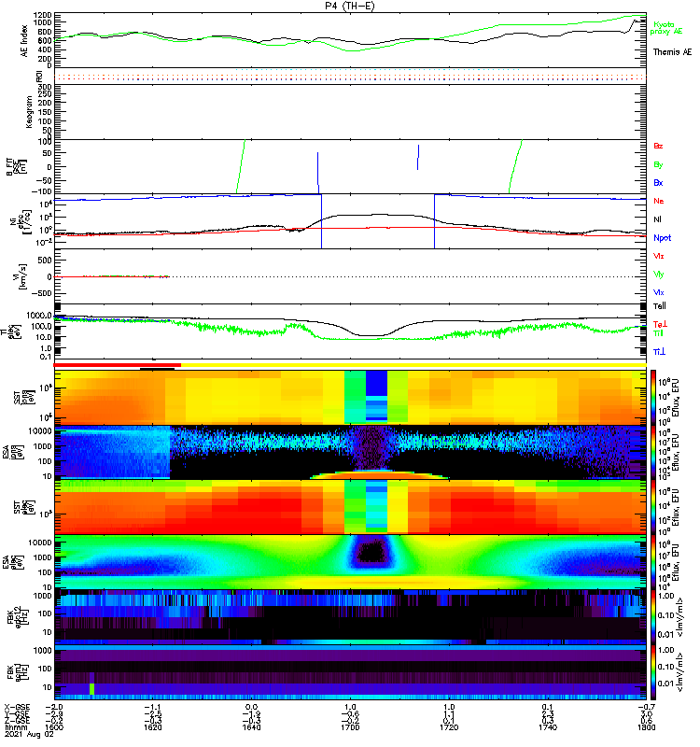The width and height of the screenshot is (700, 747).
Task: Click the "FBK scm [Hz]" axis label
Action: click(x=16, y=670)
